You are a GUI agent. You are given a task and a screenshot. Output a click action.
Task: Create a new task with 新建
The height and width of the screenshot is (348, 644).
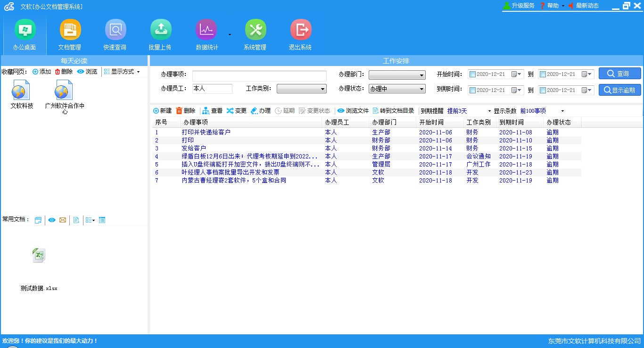[163, 111]
